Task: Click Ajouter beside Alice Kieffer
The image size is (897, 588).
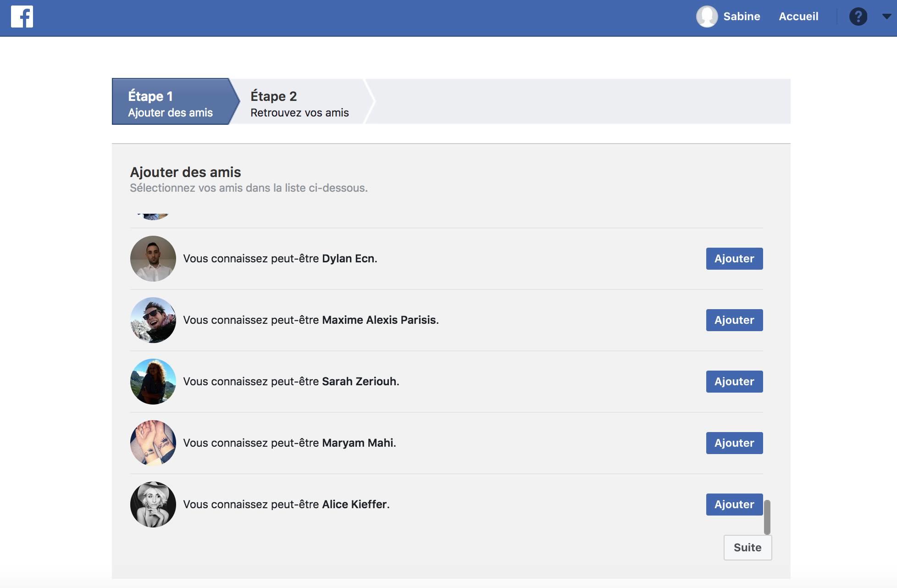Action: (734, 505)
